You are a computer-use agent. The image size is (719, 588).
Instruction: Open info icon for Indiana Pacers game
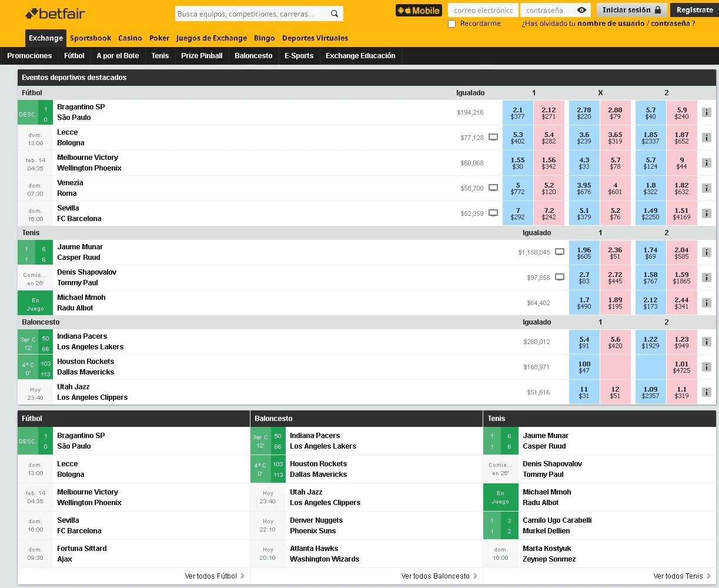(706, 342)
